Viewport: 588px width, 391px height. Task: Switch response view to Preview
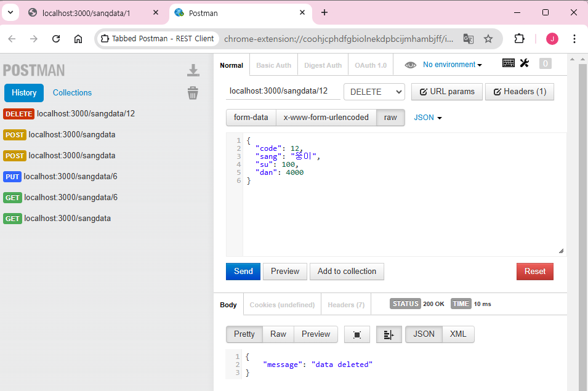click(x=316, y=334)
